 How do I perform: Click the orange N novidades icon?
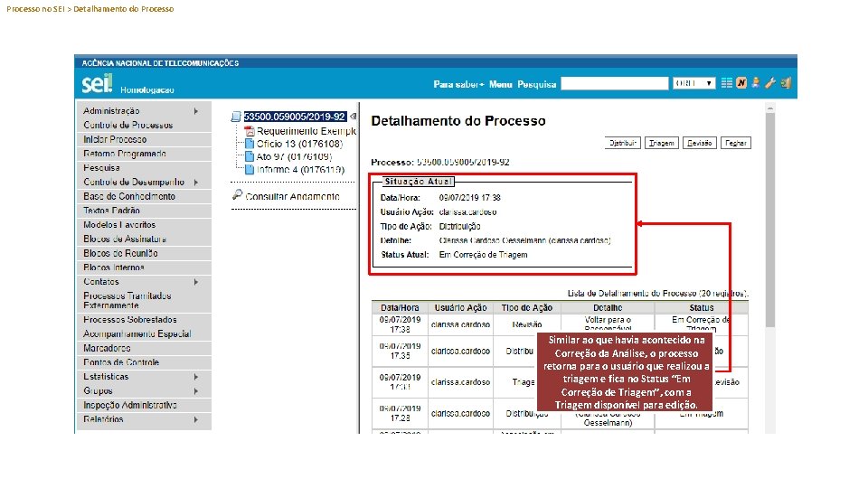[x=741, y=83]
